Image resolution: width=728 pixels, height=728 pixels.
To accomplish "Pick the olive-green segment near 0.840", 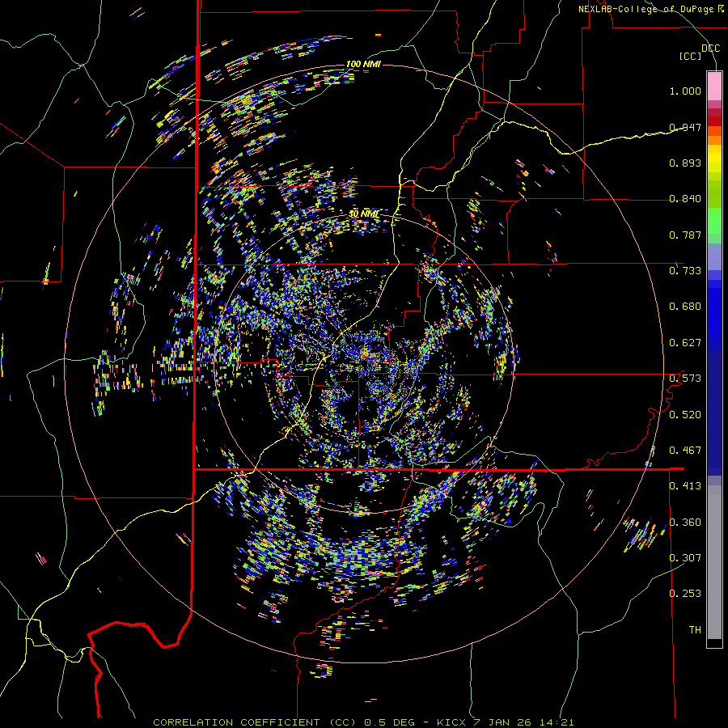I will [x=714, y=193].
